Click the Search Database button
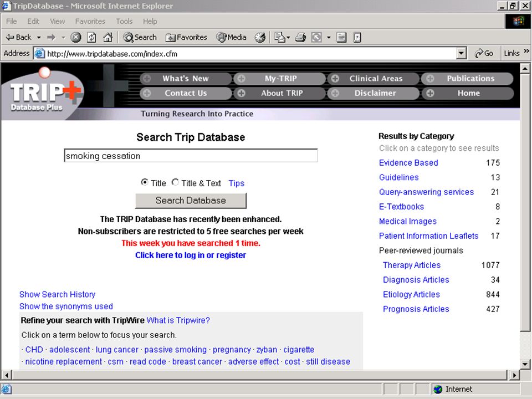 tap(191, 201)
